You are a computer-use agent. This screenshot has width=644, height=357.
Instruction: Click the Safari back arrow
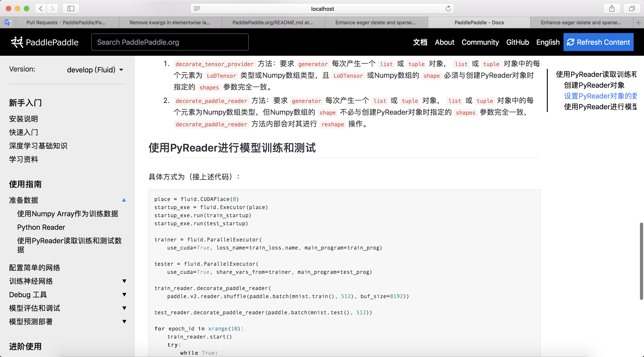click(41, 9)
